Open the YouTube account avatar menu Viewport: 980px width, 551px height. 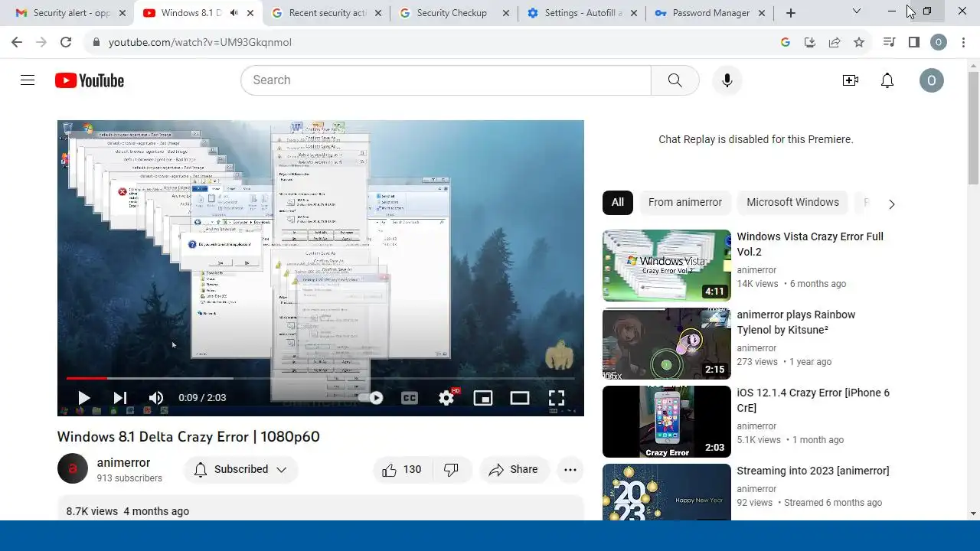pyautogui.click(x=932, y=80)
